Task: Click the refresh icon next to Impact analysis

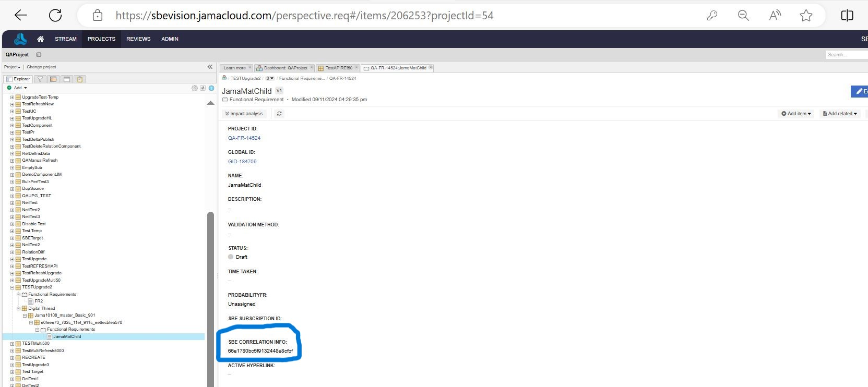Action: pos(279,114)
